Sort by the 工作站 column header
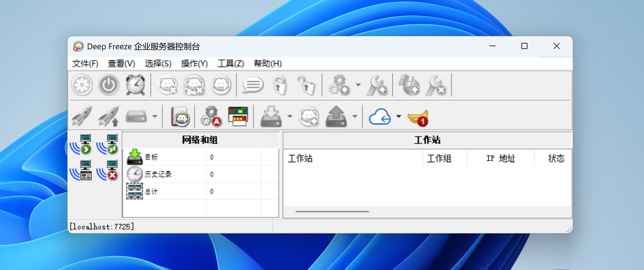Image resolution: width=644 pixels, height=270 pixels. (x=353, y=158)
